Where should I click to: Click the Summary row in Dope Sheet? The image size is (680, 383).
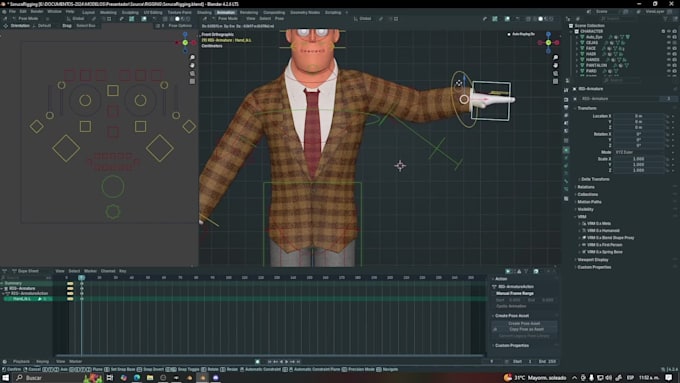27,283
